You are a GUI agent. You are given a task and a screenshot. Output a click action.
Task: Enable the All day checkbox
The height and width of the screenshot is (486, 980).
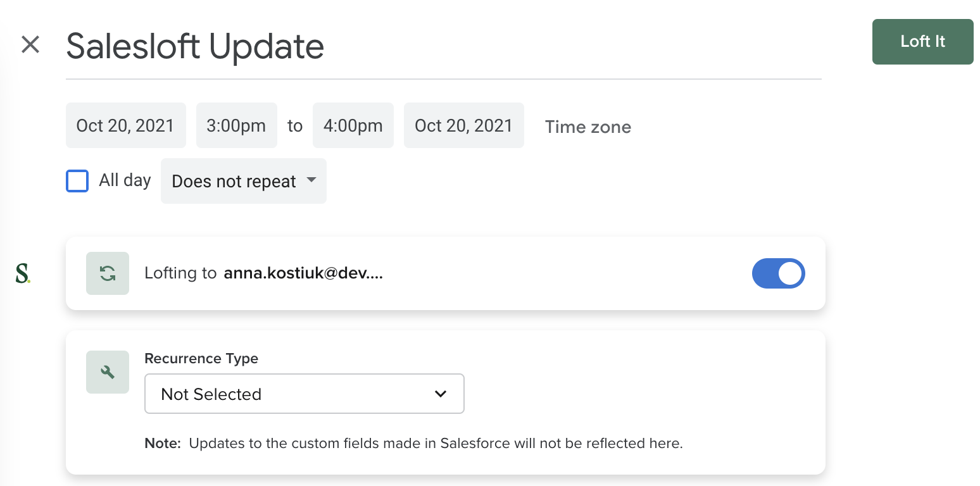pyautogui.click(x=77, y=180)
